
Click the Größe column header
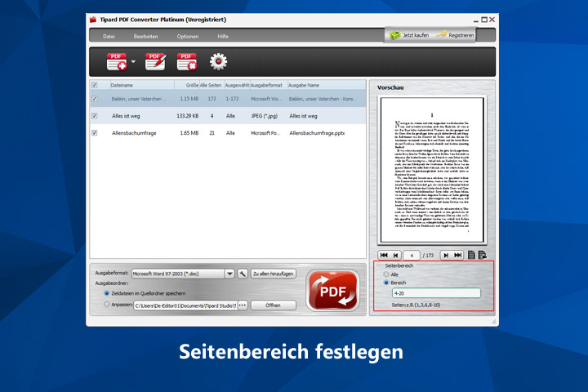point(187,85)
